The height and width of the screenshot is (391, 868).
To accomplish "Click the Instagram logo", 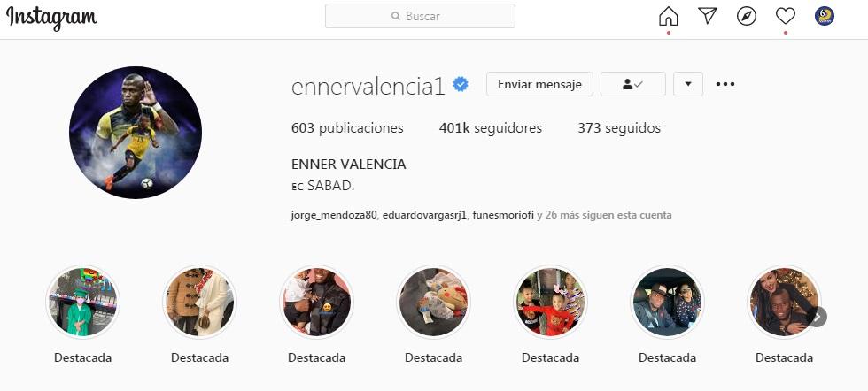I will point(51,17).
